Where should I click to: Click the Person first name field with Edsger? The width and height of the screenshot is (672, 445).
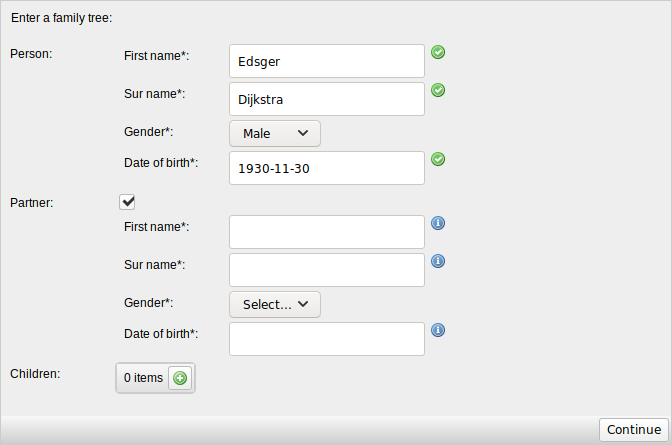(327, 61)
